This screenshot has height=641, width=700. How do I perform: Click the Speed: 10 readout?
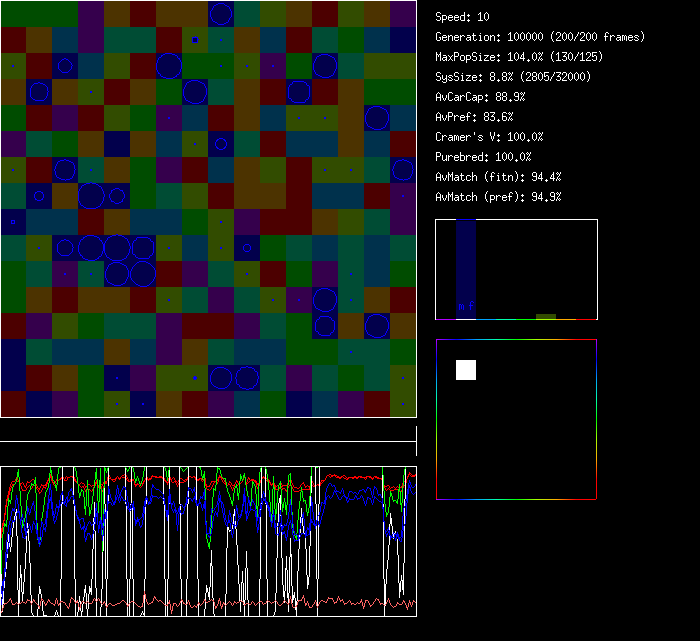(463, 17)
